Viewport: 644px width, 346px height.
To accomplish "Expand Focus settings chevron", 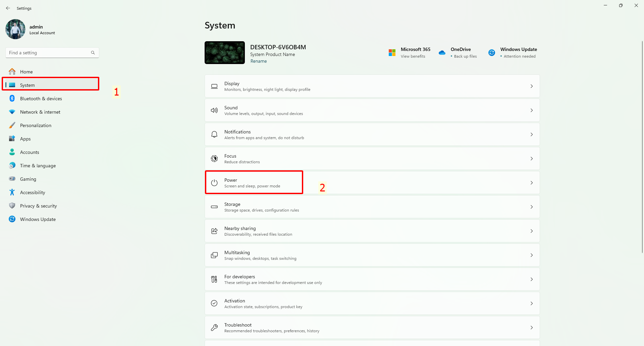I will [x=532, y=159].
